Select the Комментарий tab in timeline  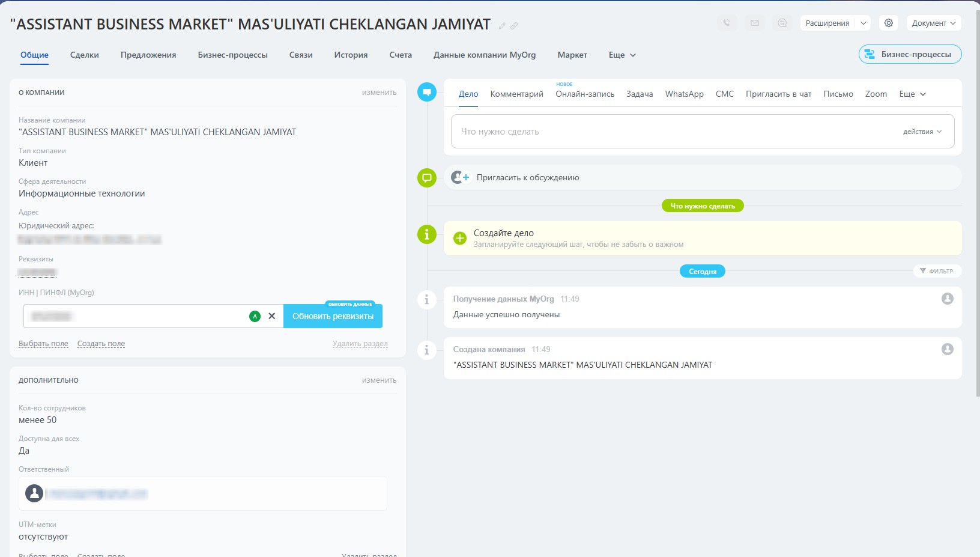[x=516, y=94]
